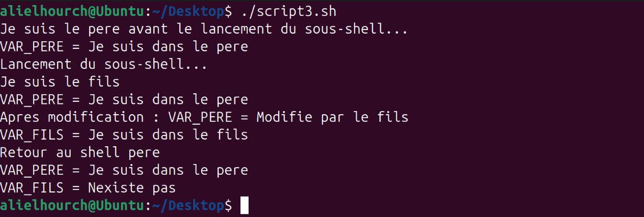Click the VAR_PERE line above "Lancement du sous-shell..."
Viewport: 644px width, 217px height.
tap(124, 46)
